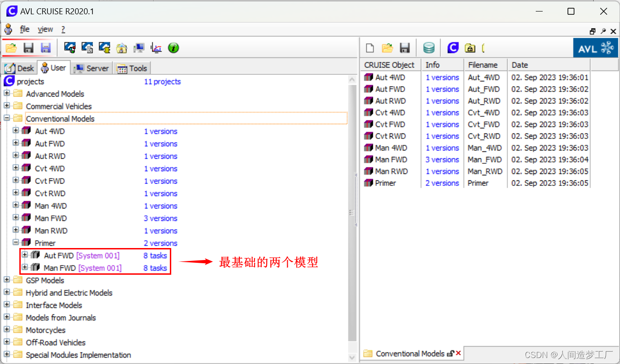Switch to the Desk tab
Image resolution: width=620 pixels, height=364 pixels.
pos(19,68)
